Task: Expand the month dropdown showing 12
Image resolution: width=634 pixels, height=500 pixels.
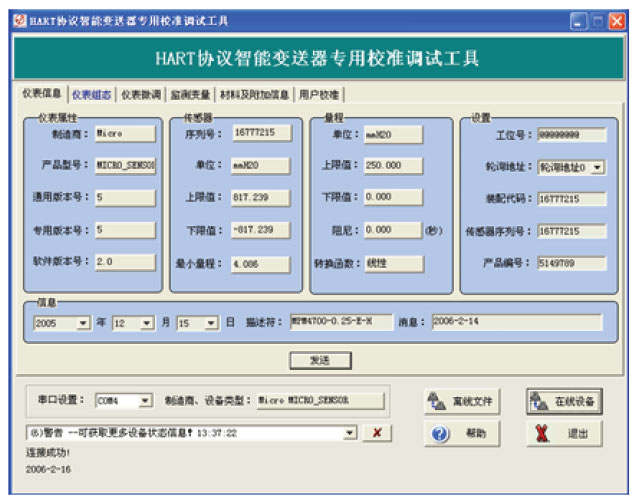Action: [x=147, y=323]
